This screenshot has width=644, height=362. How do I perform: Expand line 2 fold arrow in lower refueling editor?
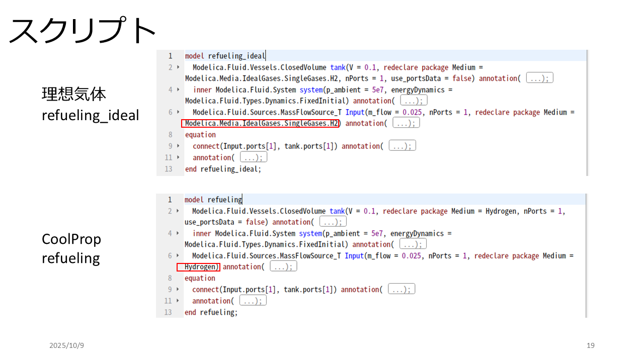pos(178,211)
